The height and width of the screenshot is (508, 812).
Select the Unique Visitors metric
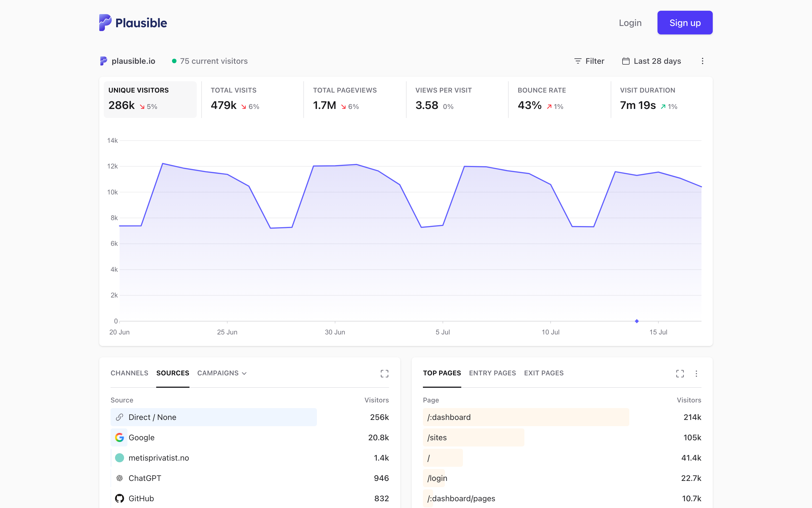[150, 99]
